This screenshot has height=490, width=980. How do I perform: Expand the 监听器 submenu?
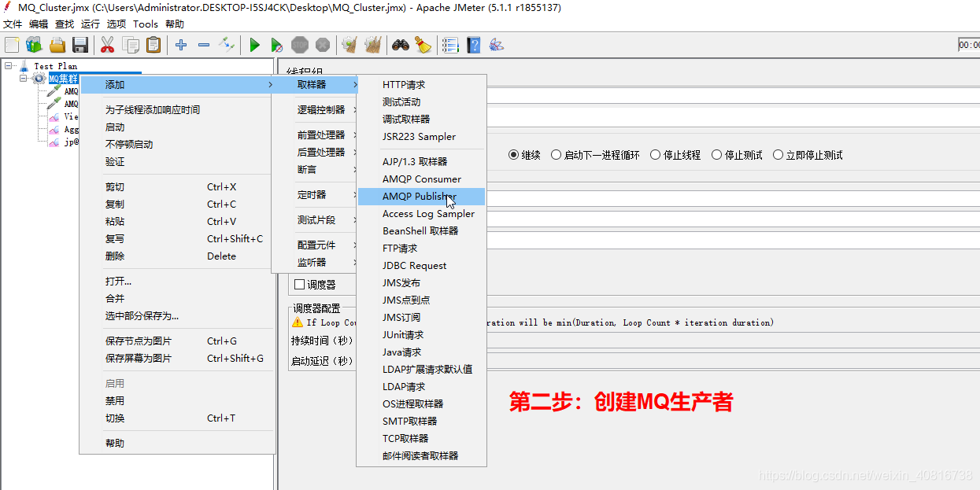(314, 262)
